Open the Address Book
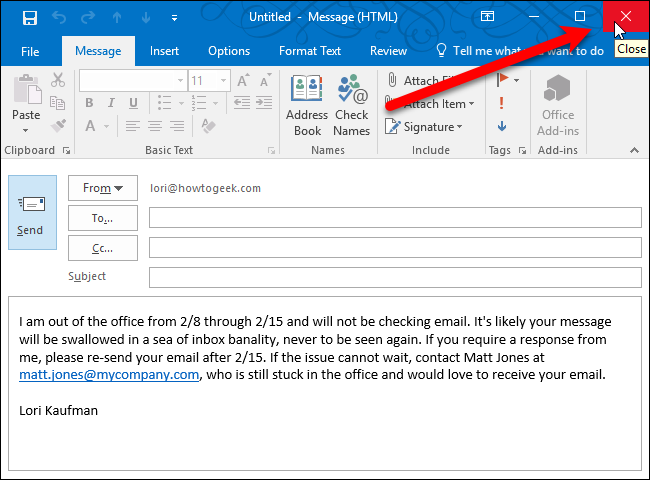The image size is (650, 480). [307, 106]
